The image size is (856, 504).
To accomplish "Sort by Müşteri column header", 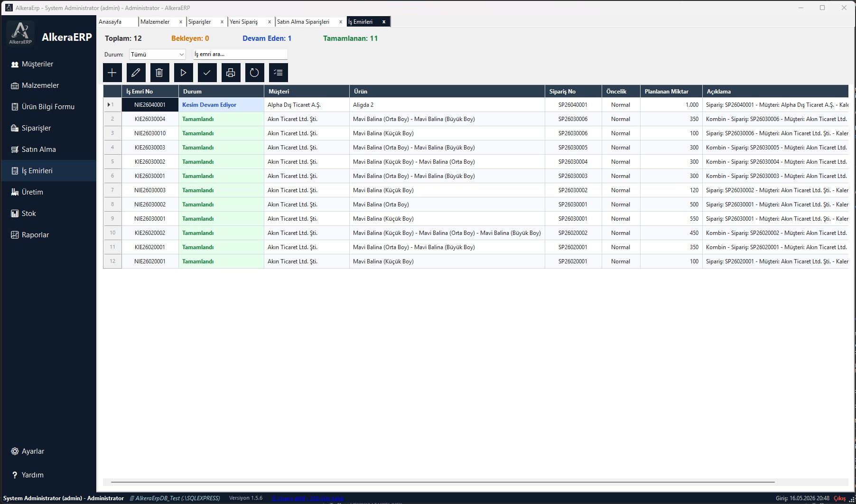I will tap(307, 92).
